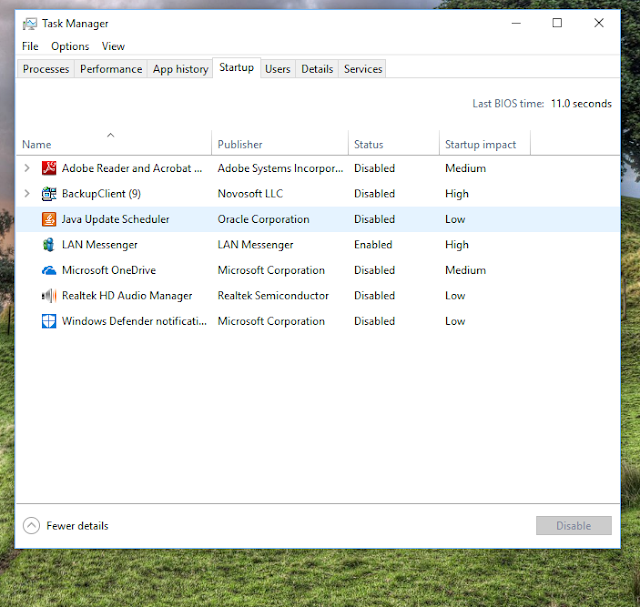This screenshot has width=640, height=607.
Task: Switch to the Details tab
Action: pos(317,69)
